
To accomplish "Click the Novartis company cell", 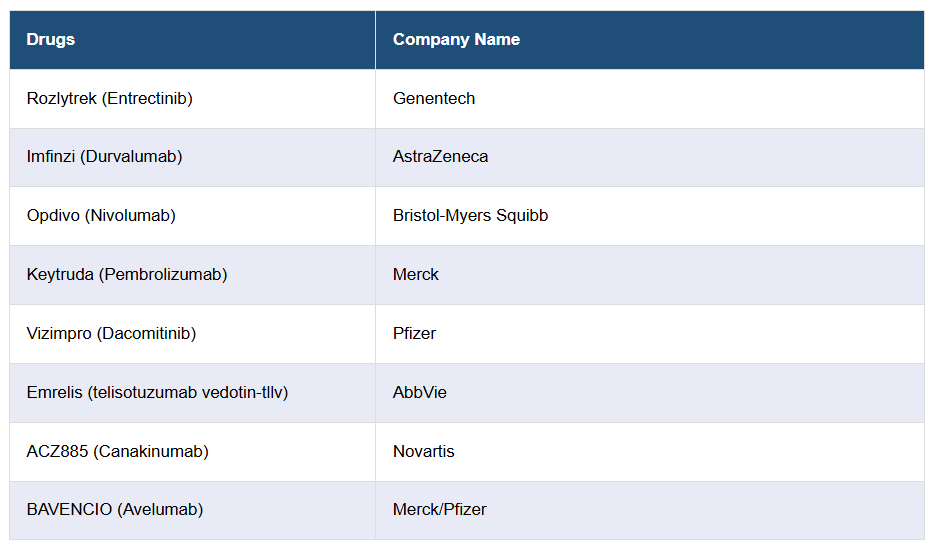I will point(424,451).
